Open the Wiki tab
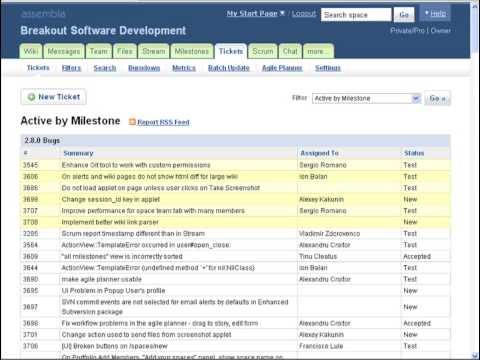 [x=31, y=51]
